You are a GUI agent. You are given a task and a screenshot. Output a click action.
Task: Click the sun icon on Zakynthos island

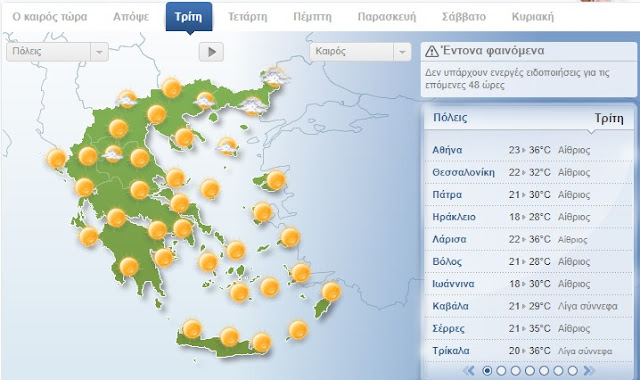pyautogui.click(x=88, y=237)
